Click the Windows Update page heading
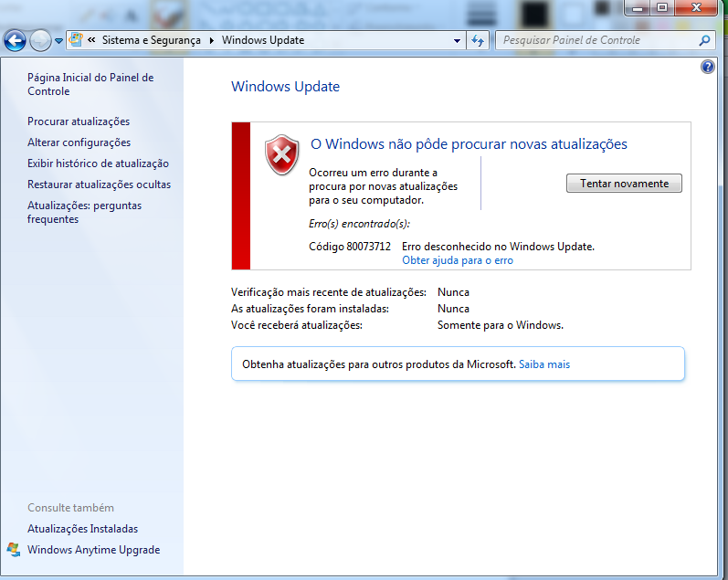Image resolution: width=728 pixels, height=580 pixels. point(286,87)
